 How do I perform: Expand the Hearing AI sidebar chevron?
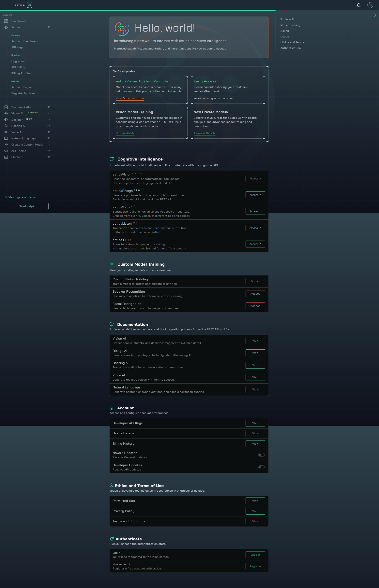[49, 126]
